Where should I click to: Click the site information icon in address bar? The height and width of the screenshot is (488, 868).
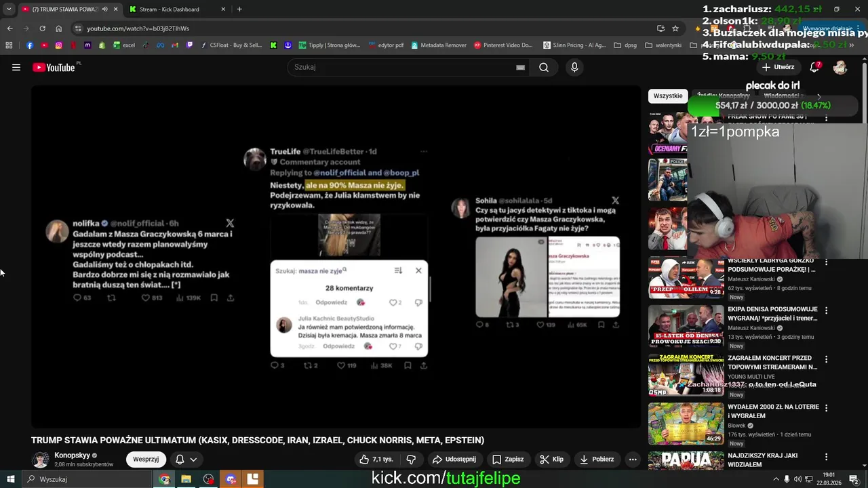pyautogui.click(x=78, y=28)
